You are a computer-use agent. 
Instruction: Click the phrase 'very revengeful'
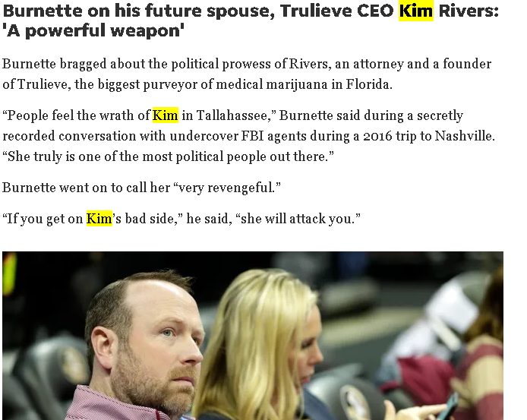(x=227, y=188)
